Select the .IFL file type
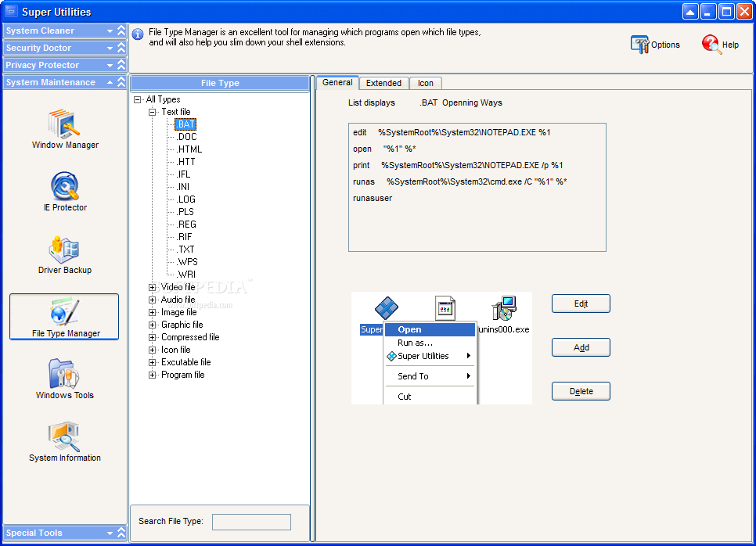 pyautogui.click(x=183, y=174)
